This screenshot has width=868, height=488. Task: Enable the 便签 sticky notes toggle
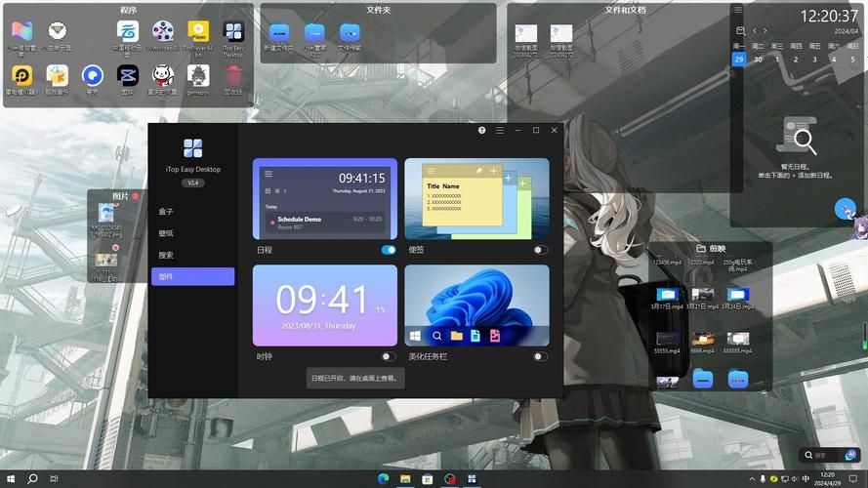tap(540, 250)
